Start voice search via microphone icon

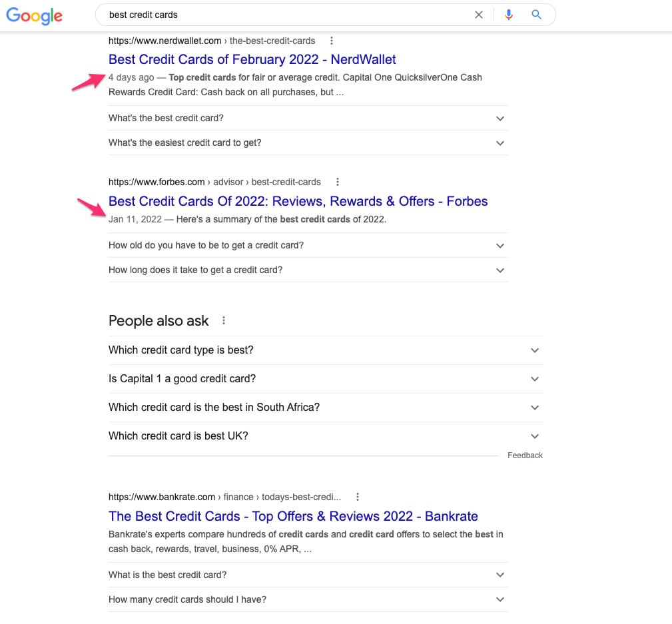(x=509, y=15)
